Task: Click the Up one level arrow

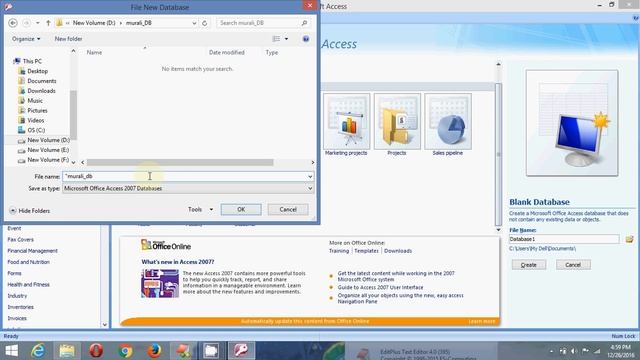Action: [x=48, y=23]
